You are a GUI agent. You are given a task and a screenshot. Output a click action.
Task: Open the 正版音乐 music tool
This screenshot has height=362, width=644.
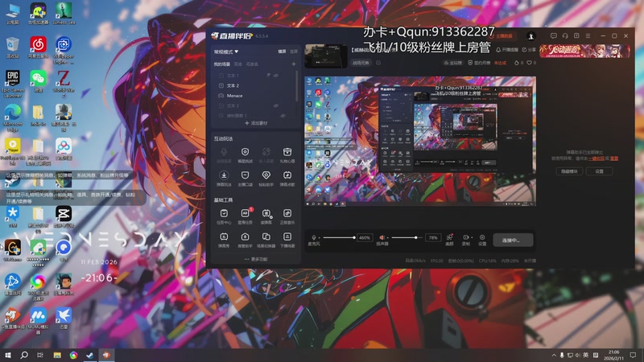(x=287, y=216)
